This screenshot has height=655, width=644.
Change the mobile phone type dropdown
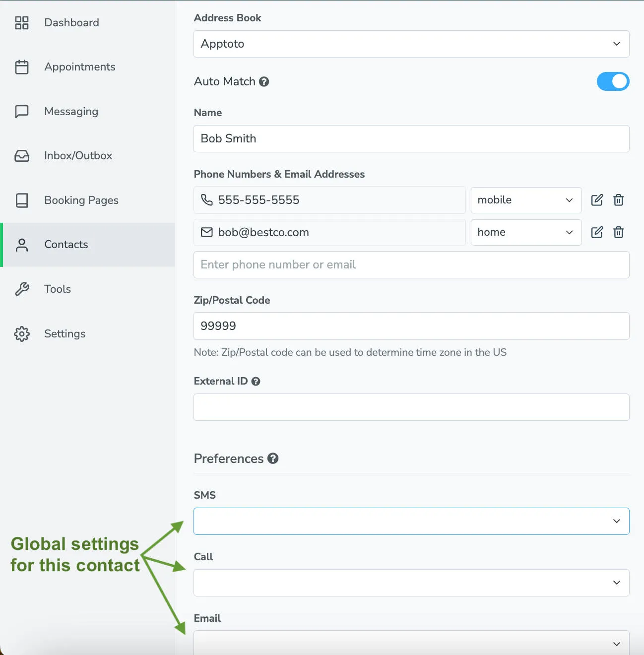[x=526, y=200]
